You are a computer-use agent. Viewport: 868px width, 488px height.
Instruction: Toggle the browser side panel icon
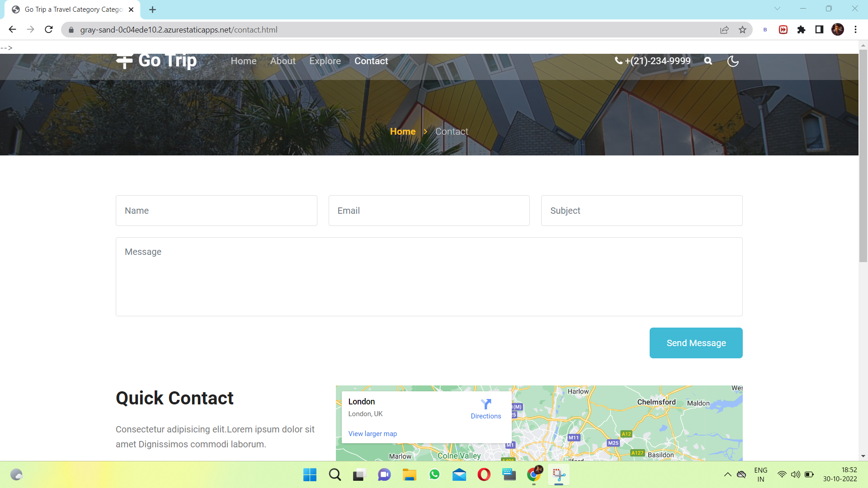coord(819,30)
